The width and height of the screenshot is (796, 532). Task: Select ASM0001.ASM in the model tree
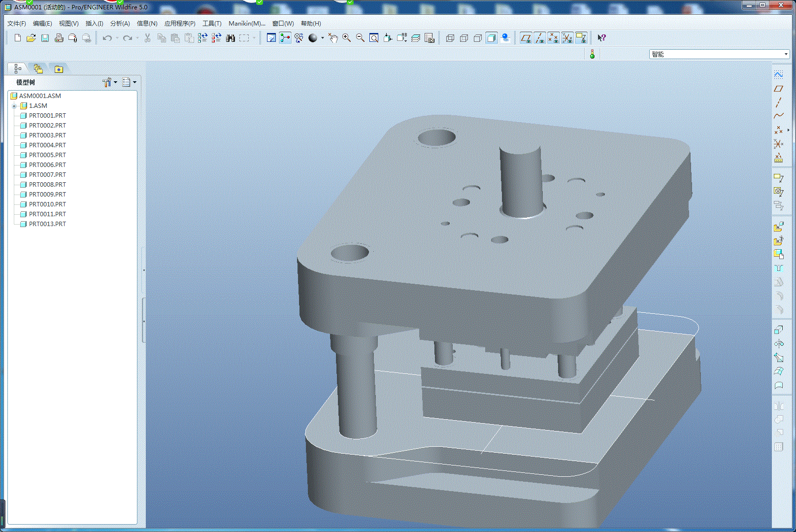[x=40, y=96]
